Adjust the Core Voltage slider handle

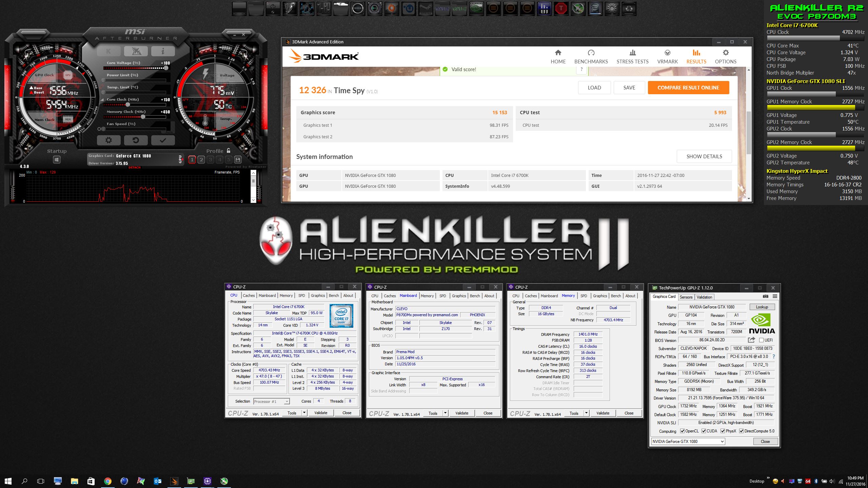[166, 68]
